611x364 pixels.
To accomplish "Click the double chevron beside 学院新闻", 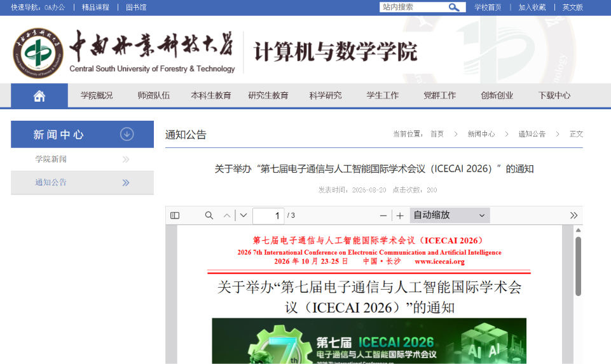I will click(x=125, y=159).
